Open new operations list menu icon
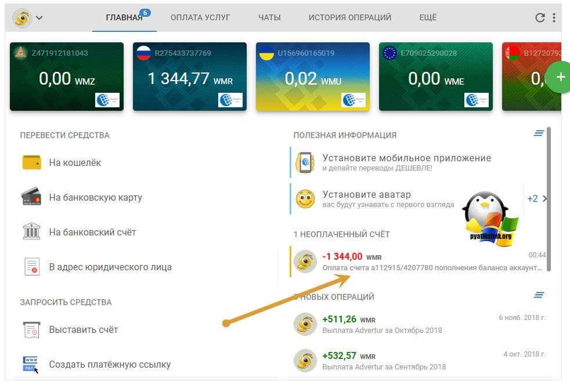 click(539, 296)
